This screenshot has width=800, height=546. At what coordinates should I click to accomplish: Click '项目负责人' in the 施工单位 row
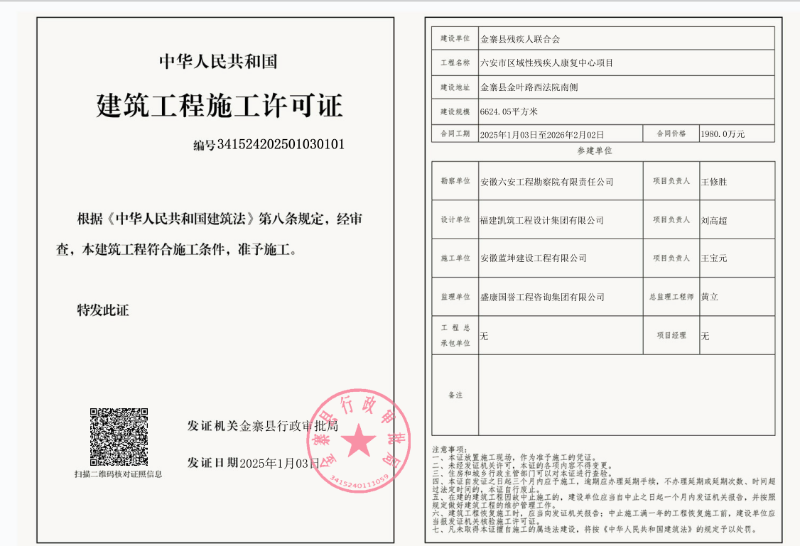tap(671, 258)
